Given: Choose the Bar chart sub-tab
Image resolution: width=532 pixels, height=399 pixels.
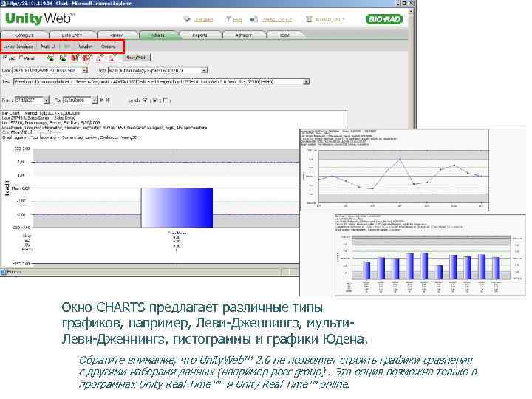Looking at the screenshot, I should (x=66, y=47).
